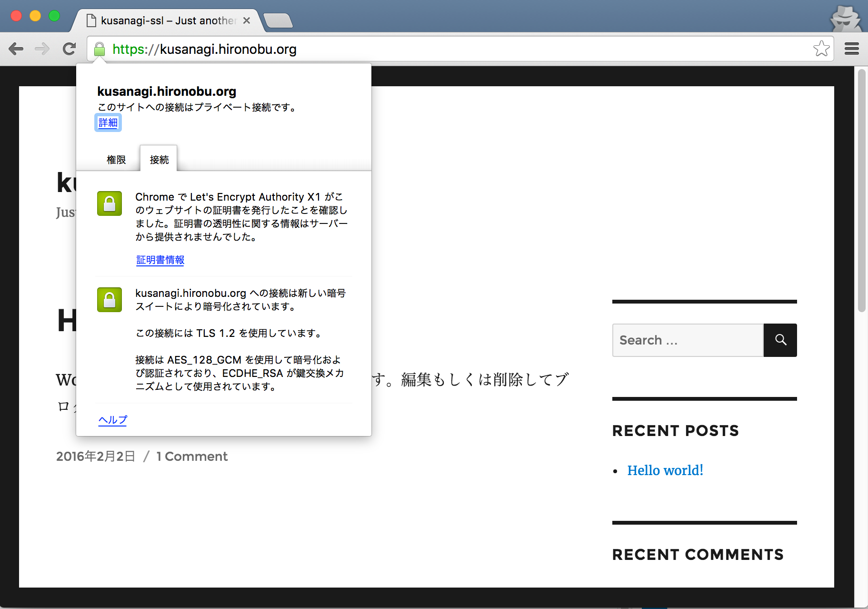Click the certificate padlock icon beside Let's Encrypt text

(110, 203)
